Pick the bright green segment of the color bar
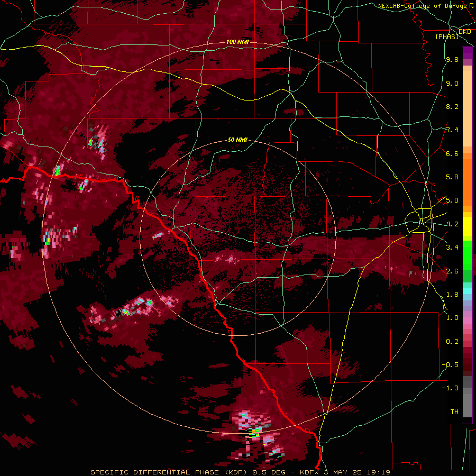This screenshot has width=476, height=476. 467,255
